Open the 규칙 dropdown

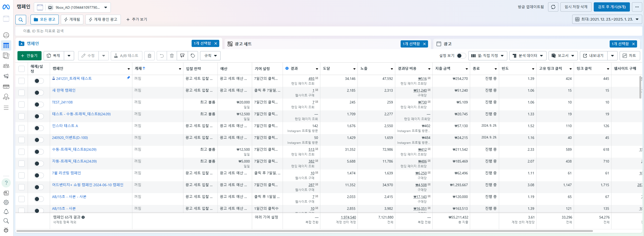click(x=210, y=56)
